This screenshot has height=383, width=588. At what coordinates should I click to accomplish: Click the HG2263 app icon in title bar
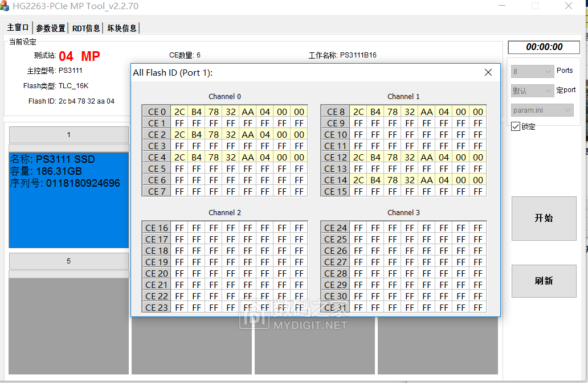pyautogui.click(x=5, y=6)
